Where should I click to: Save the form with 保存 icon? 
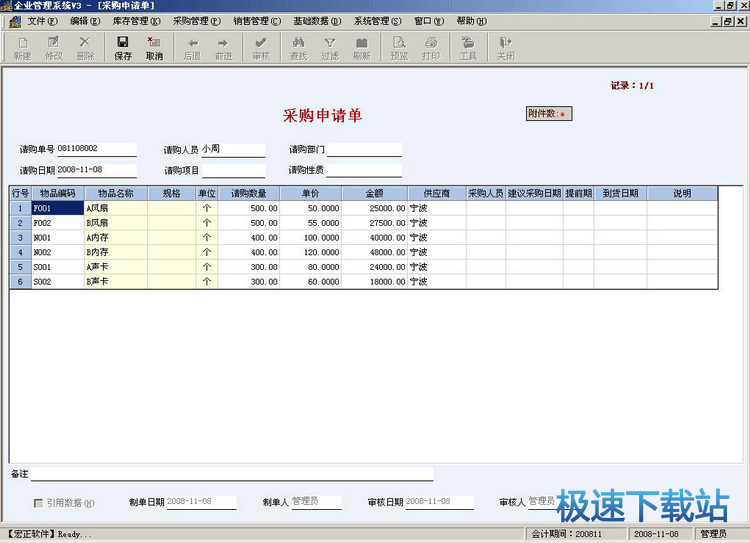(123, 48)
